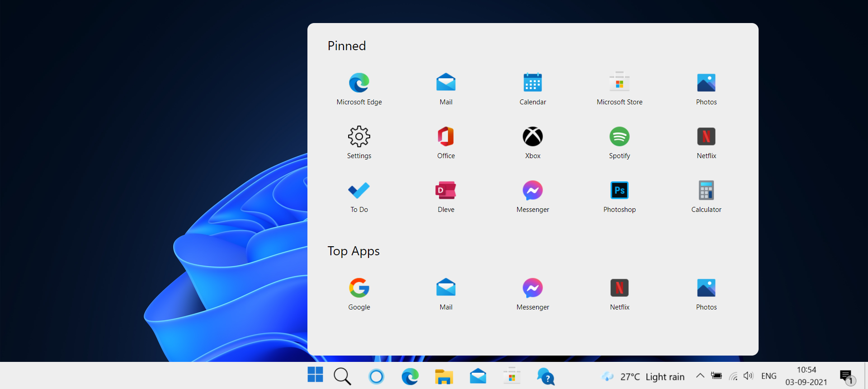Open Photos in the Pinned section
The width and height of the screenshot is (868, 389).
pyautogui.click(x=706, y=89)
